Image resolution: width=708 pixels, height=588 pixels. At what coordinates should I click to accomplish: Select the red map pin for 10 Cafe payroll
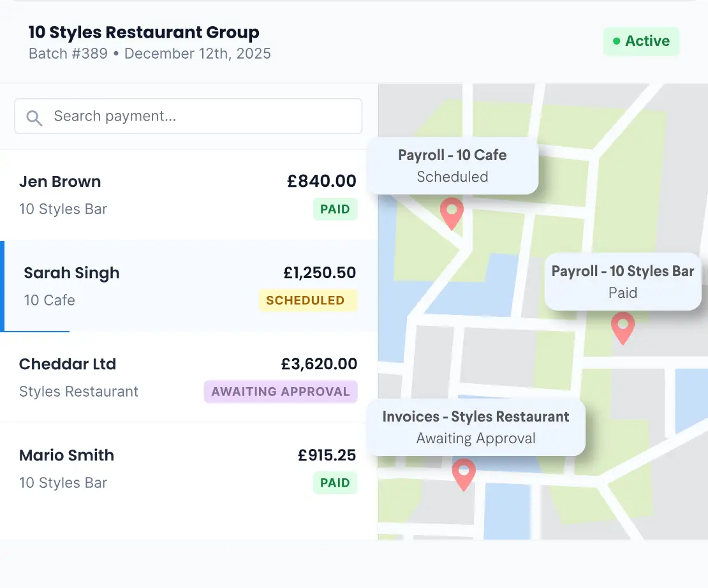452,214
